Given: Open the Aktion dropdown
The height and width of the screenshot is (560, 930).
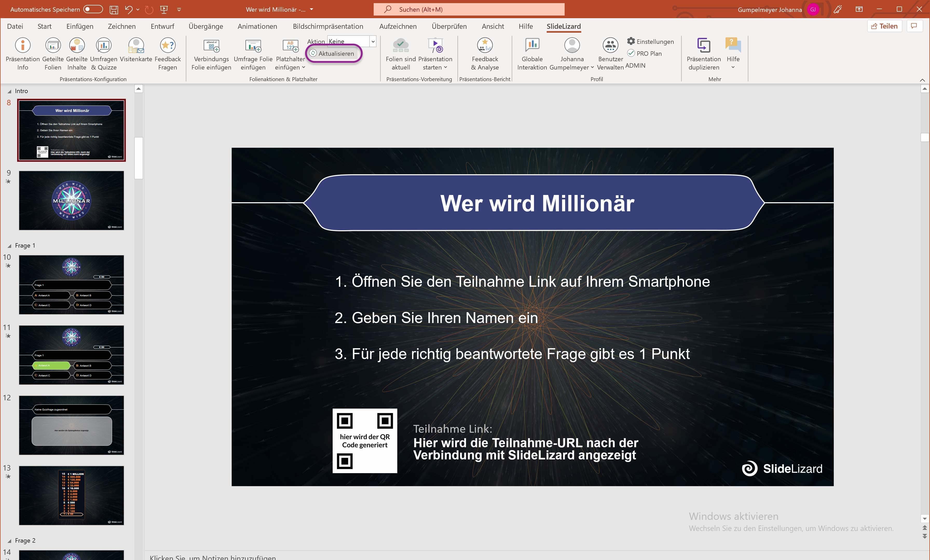Looking at the screenshot, I should pyautogui.click(x=373, y=41).
